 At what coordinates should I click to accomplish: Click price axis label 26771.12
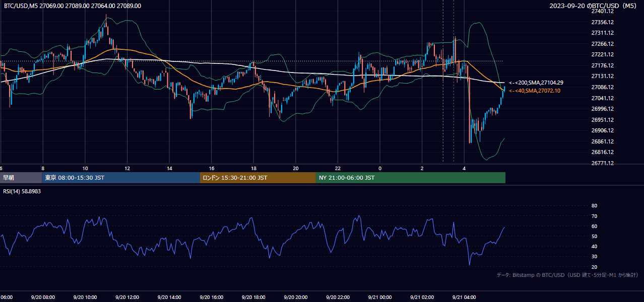[x=602, y=163]
